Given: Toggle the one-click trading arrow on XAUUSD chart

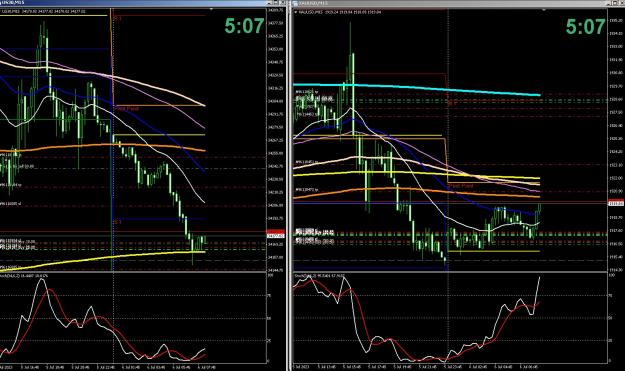Looking at the screenshot, I should (x=295, y=12).
